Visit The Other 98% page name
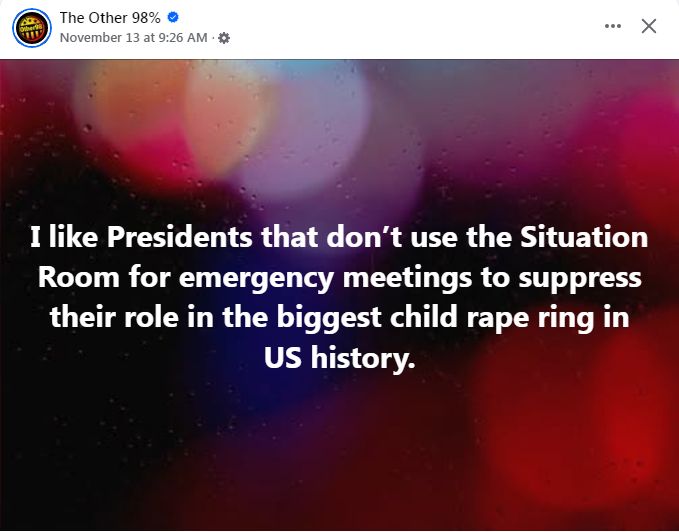 point(110,18)
